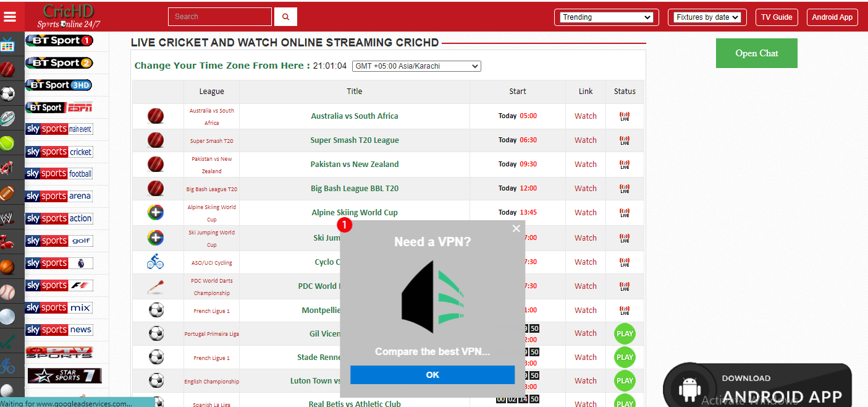Click Watch for Super Smash T20 League

pos(586,140)
